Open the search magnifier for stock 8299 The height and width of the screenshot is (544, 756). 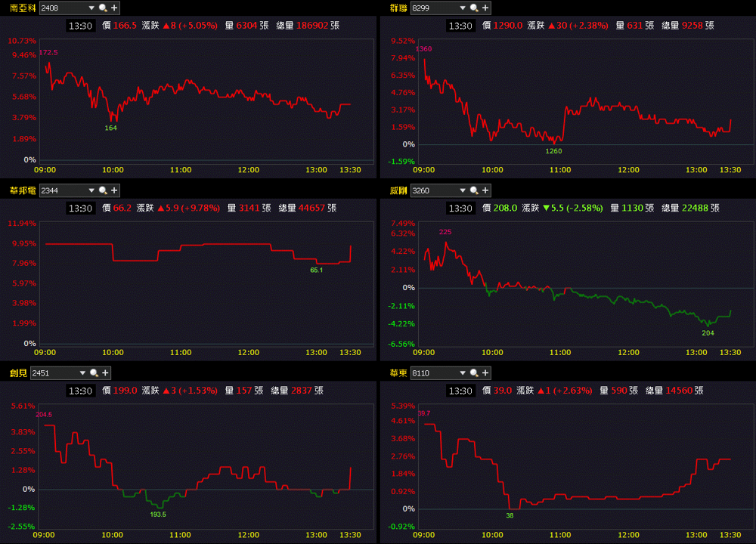[x=474, y=8]
